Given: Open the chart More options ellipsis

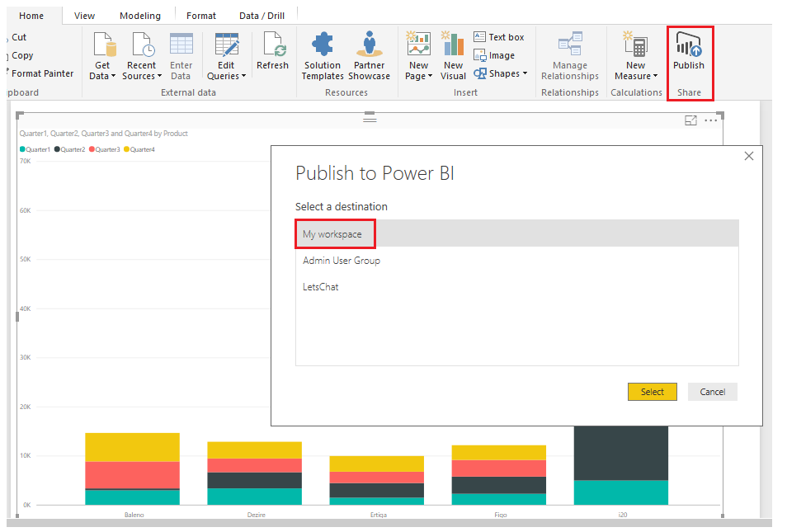Looking at the screenshot, I should [x=711, y=120].
